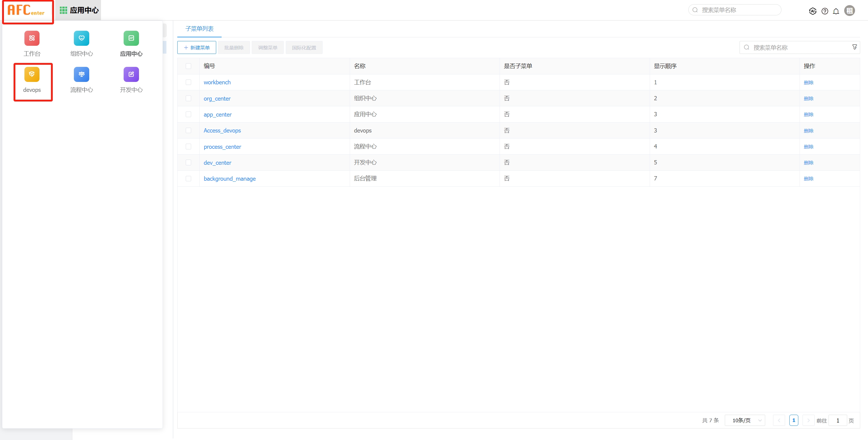Open the 开发中心 app icon
Image resolution: width=868 pixels, height=440 pixels.
(x=131, y=75)
